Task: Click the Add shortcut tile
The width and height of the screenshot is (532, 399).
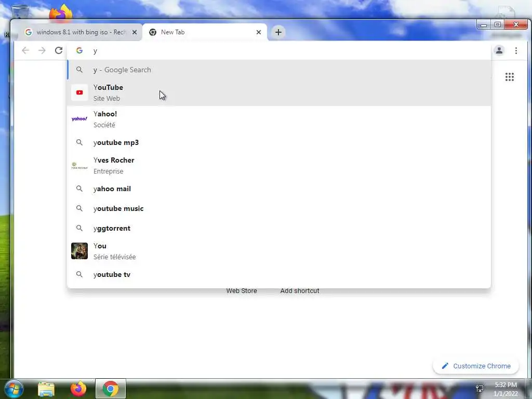Action: pos(300,291)
